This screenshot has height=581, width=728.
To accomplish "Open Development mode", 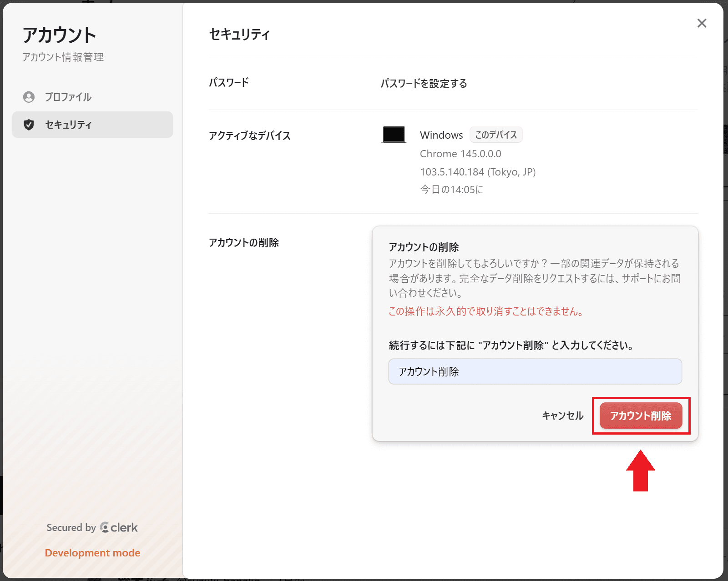I will point(92,553).
